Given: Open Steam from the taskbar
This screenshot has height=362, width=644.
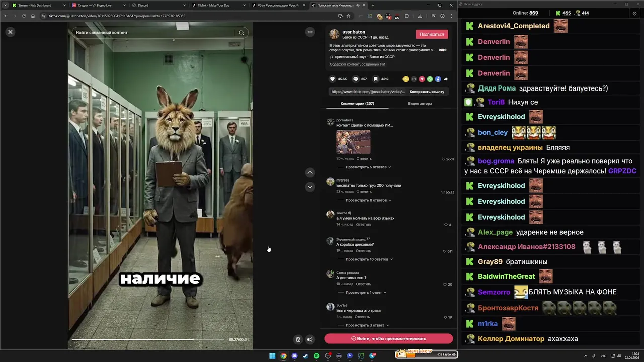Looking at the screenshot, I should click(x=305, y=356).
